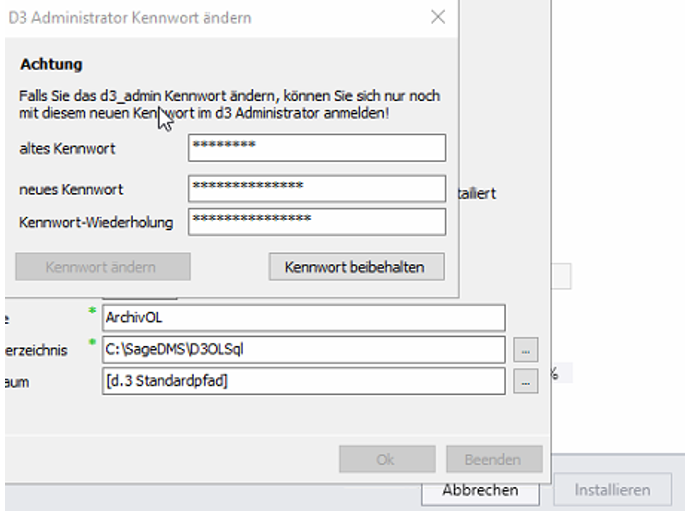This screenshot has height=511, width=685.
Task: Click the altes Kennwort password field
Action: point(316,148)
